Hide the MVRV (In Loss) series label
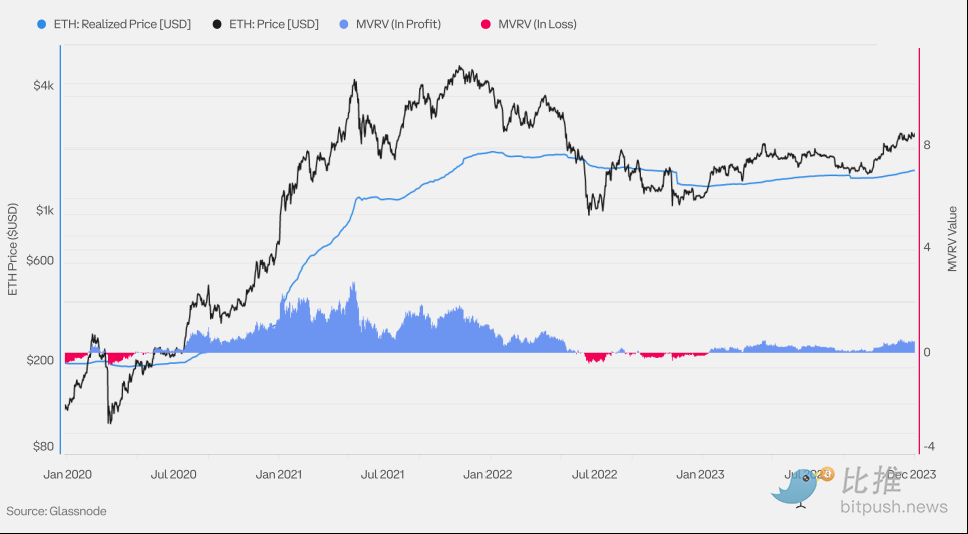The height and width of the screenshot is (534, 968). click(x=537, y=24)
